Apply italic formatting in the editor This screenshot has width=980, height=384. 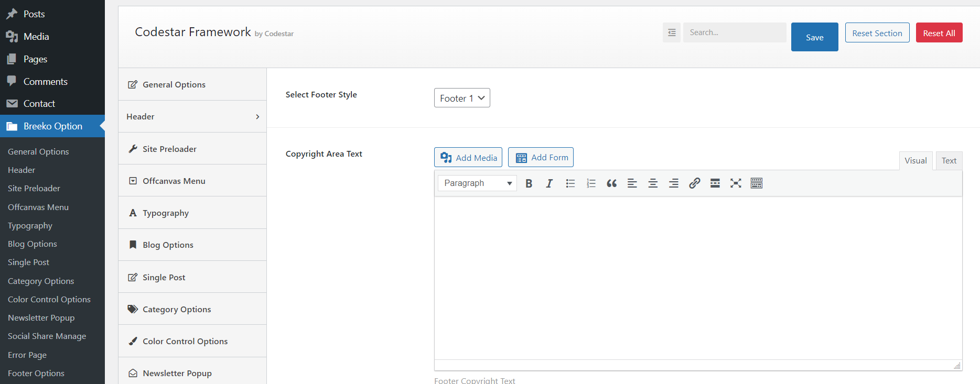(549, 183)
